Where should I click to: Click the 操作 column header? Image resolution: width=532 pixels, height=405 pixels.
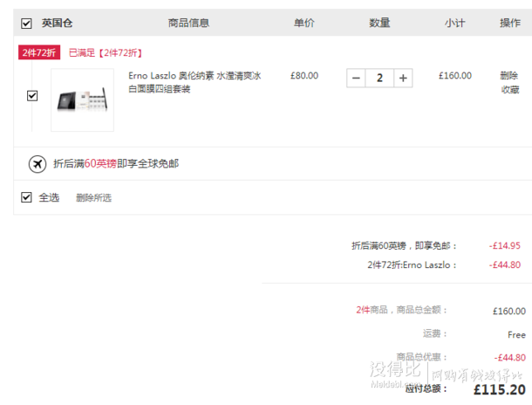510,23
